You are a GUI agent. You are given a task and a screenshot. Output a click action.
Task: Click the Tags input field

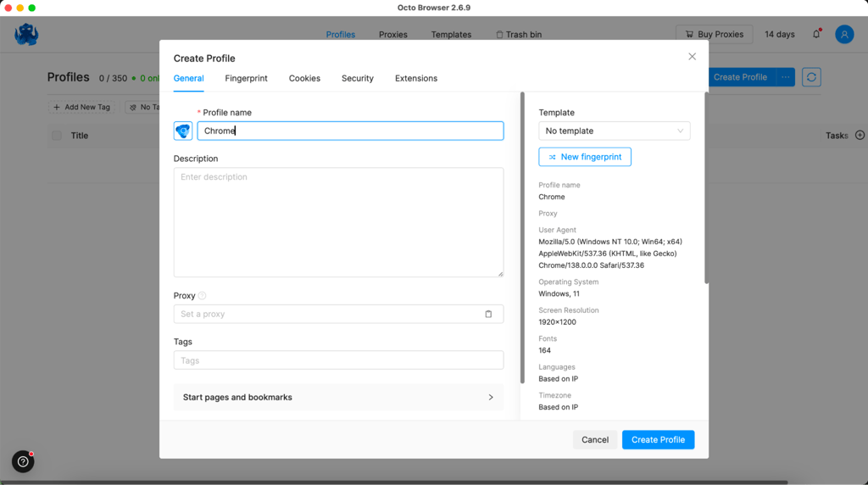(x=338, y=360)
